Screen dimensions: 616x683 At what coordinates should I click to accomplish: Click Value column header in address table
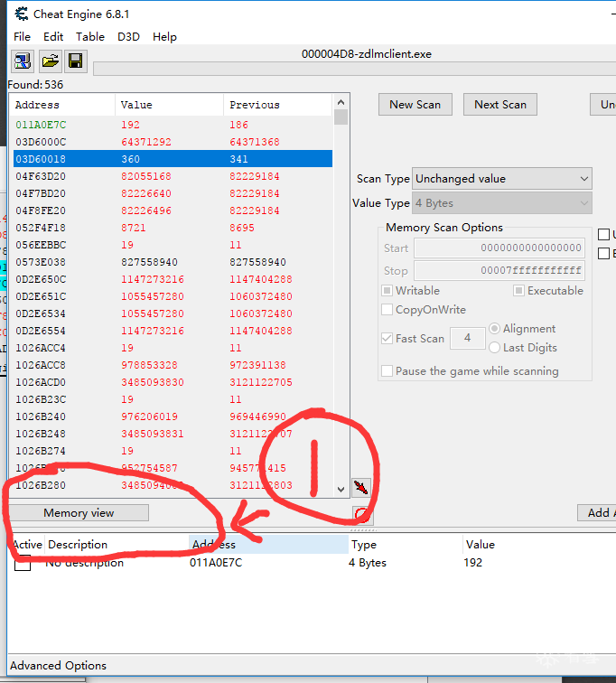coord(539,545)
